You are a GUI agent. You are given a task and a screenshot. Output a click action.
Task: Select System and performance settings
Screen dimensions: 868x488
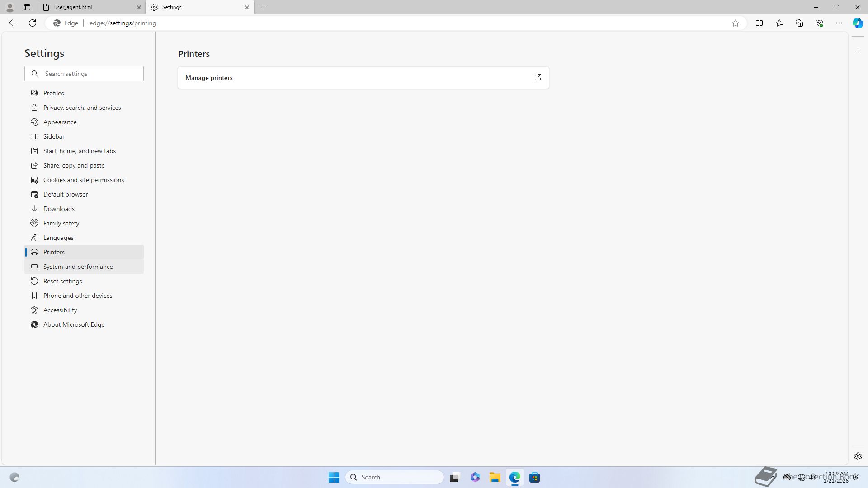78,267
